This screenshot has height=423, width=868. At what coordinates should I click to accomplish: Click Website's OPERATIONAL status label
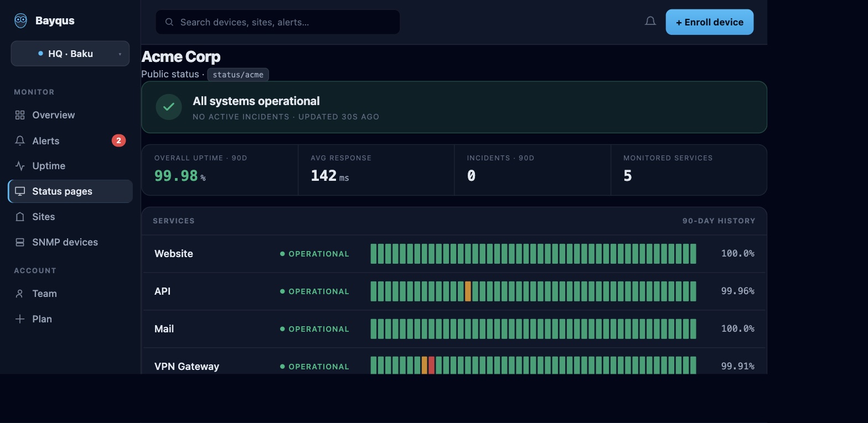tap(314, 254)
